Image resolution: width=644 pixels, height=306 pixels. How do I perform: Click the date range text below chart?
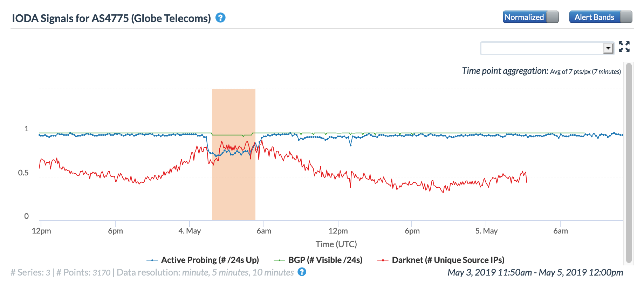tap(535, 272)
